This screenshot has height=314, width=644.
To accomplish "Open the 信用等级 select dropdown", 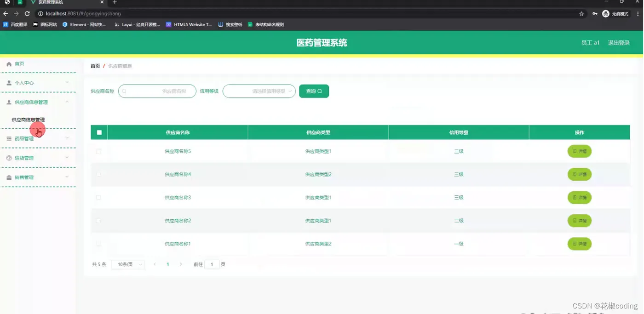I will 259,91.
